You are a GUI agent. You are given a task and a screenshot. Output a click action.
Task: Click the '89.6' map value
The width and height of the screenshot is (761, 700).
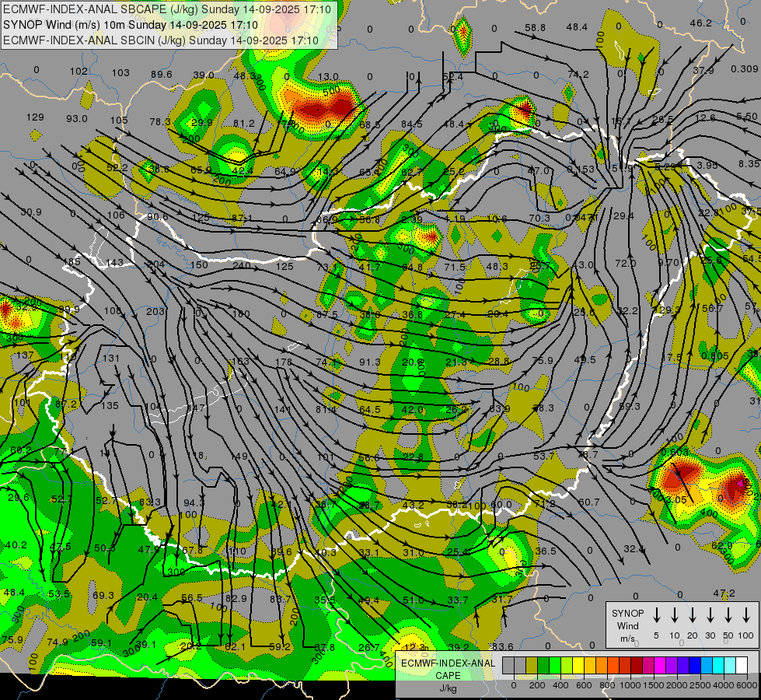tap(162, 75)
